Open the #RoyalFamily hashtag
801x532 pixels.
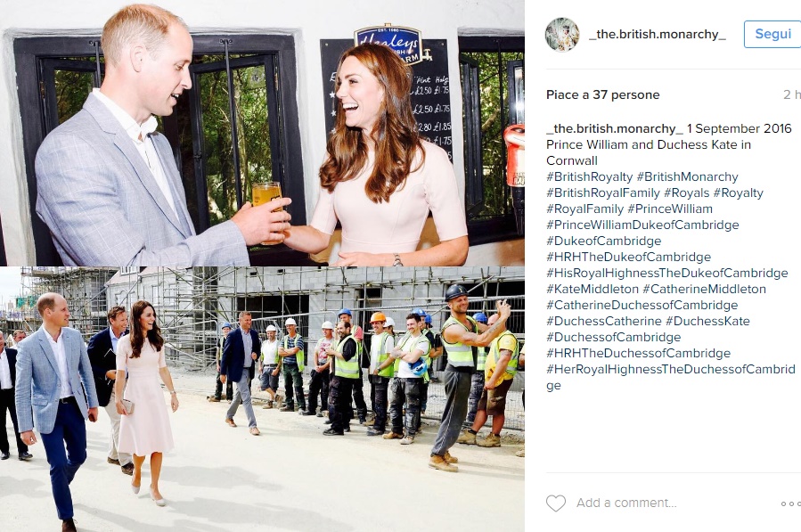(584, 209)
